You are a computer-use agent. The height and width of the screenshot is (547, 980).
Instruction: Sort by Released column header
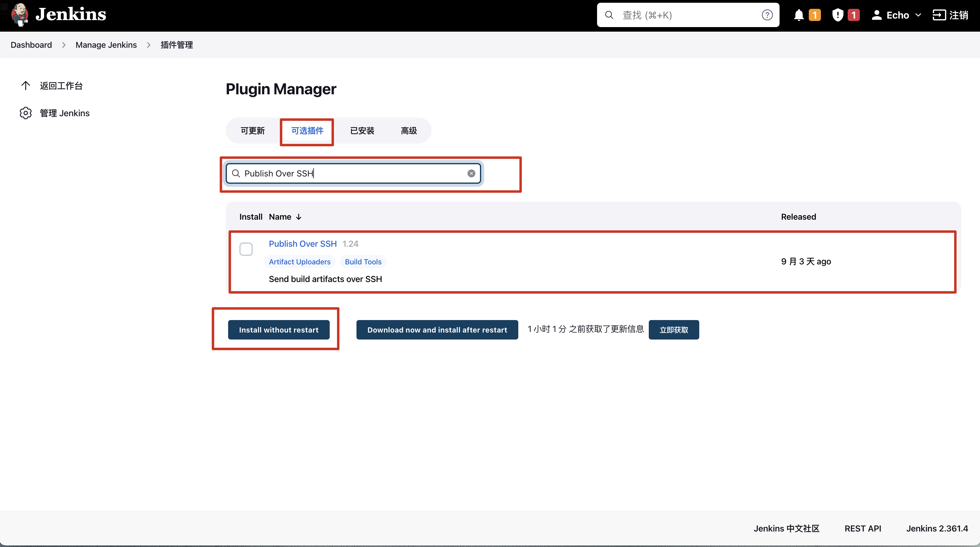click(x=798, y=217)
